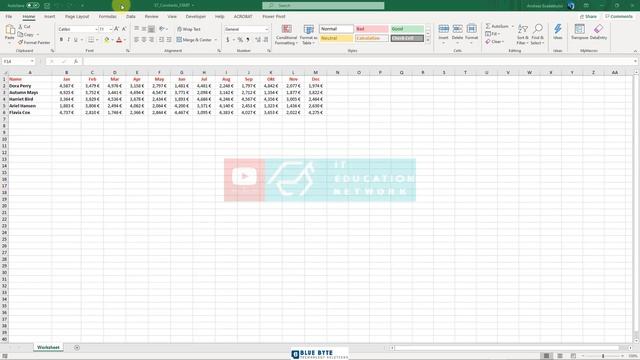Apply the Good cell style
Viewport: 640px width, 360px height.
point(407,29)
